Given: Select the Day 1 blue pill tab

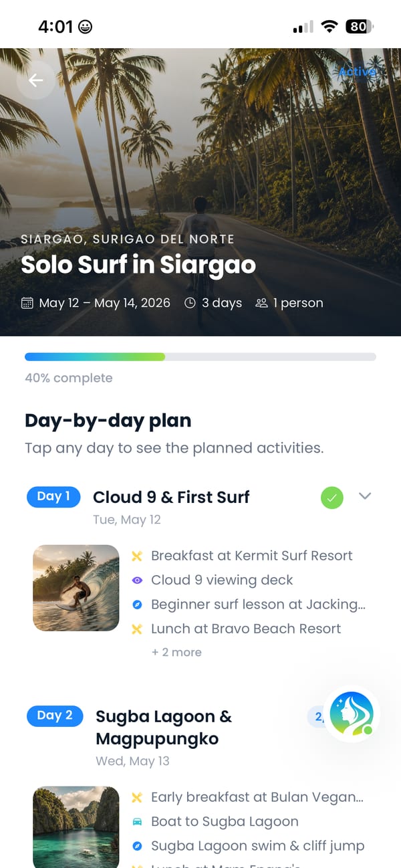Looking at the screenshot, I should pos(53,496).
